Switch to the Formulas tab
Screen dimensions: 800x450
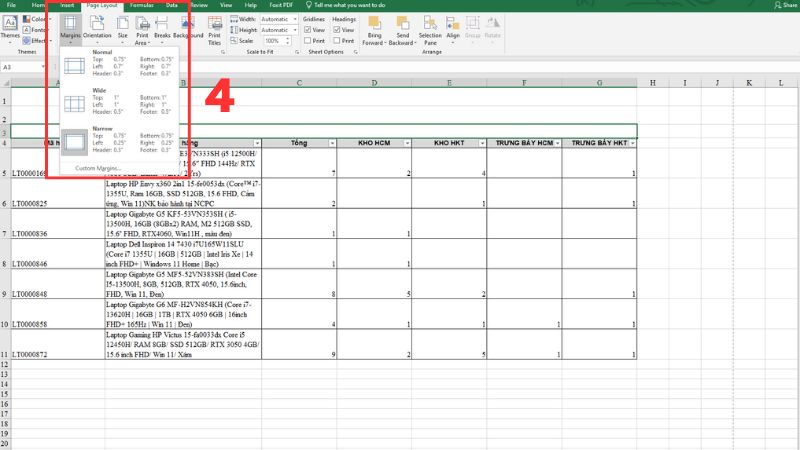(141, 5)
